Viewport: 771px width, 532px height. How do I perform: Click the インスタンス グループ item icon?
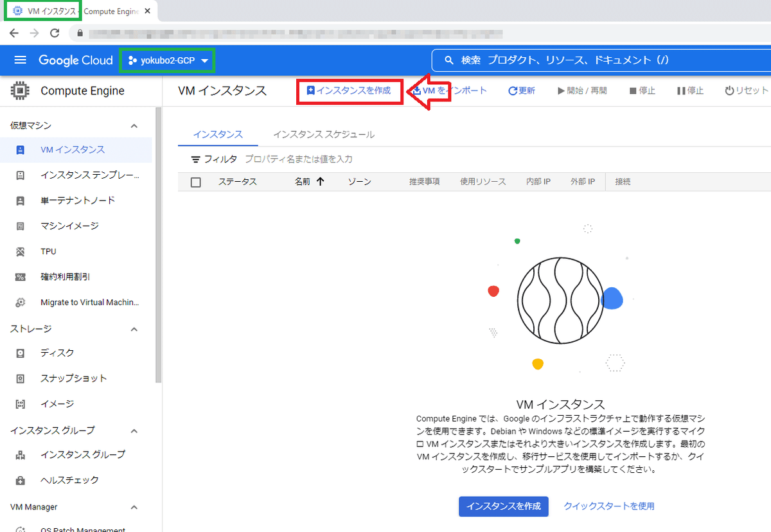pyautogui.click(x=20, y=455)
